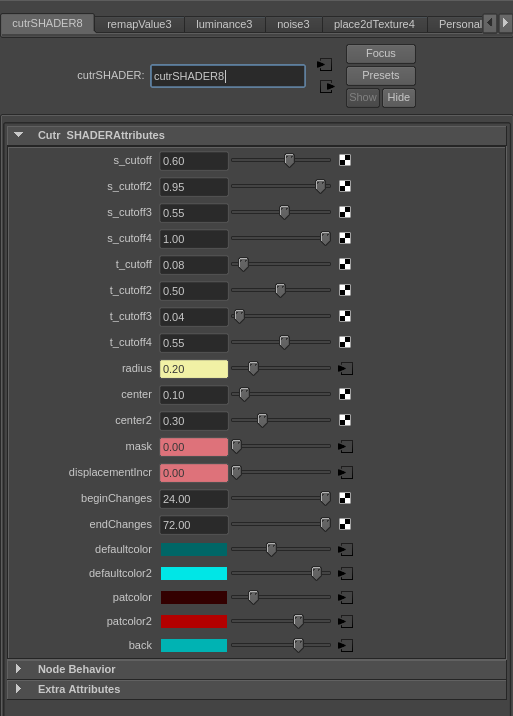
Task: Click the endChanges map checker icon
Action: click(345, 525)
